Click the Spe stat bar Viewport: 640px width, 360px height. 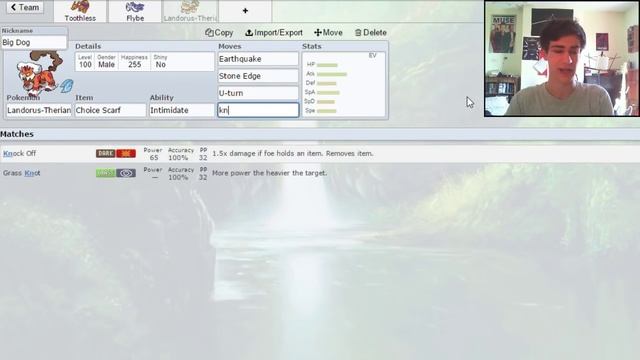click(x=326, y=111)
